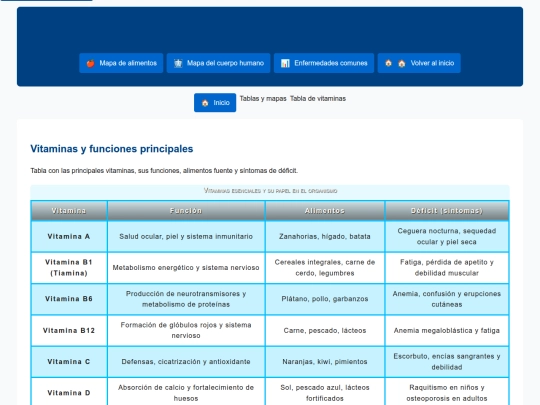
Task: Go to Enfermedades comunes
Action: 324,63
